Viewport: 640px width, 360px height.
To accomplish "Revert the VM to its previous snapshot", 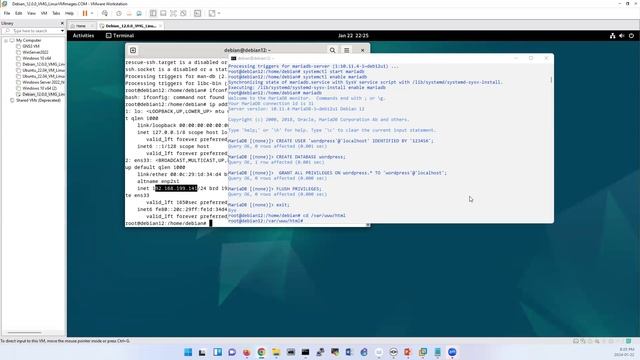I will point(129,13).
